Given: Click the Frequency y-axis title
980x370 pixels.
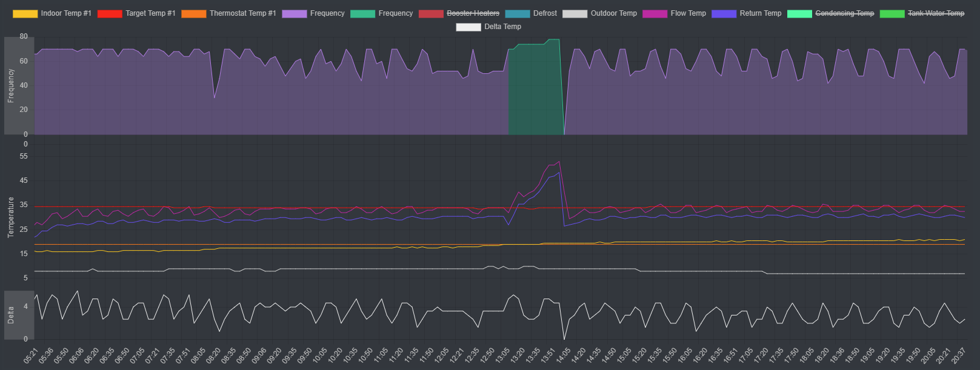Looking at the screenshot, I should point(11,85).
